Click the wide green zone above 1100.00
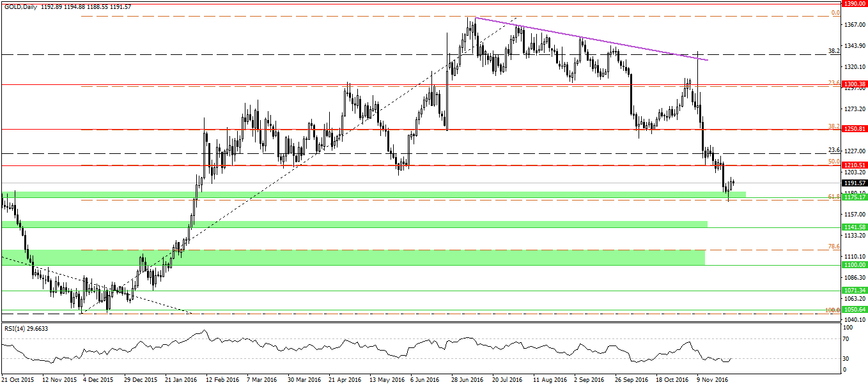Screen dimensions: 868x387 tap(352, 257)
